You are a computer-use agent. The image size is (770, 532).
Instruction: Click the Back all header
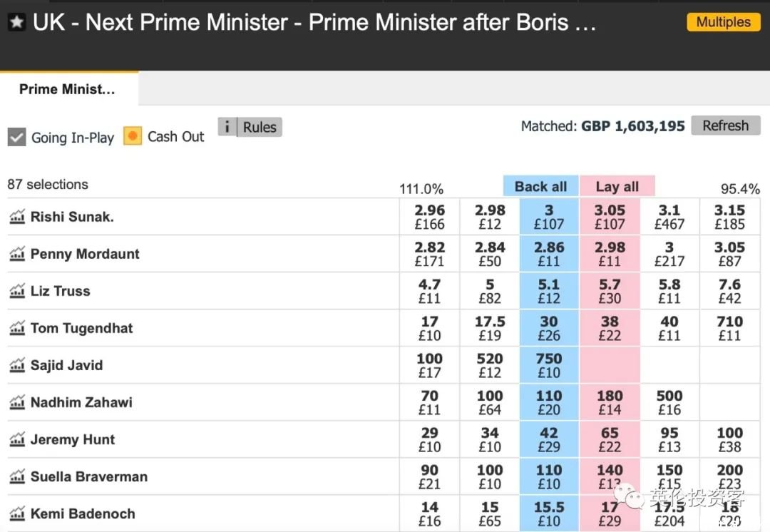pyautogui.click(x=540, y=187)
